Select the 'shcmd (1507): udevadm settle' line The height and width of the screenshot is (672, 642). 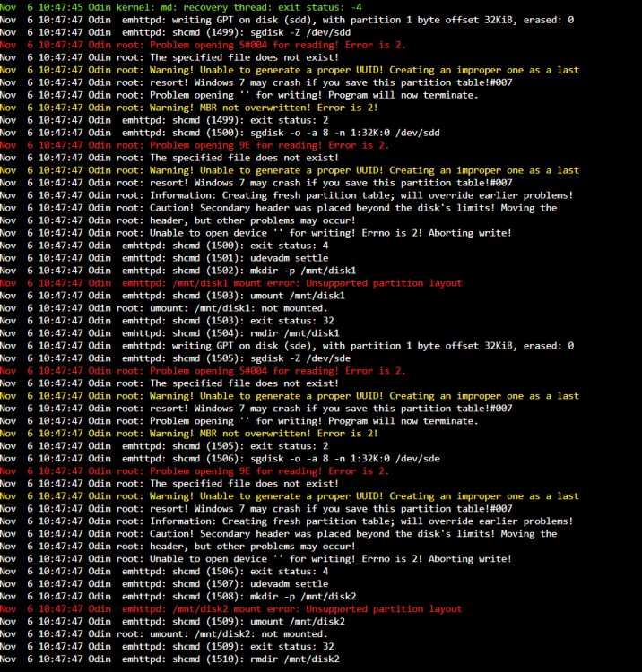(164, 583)
